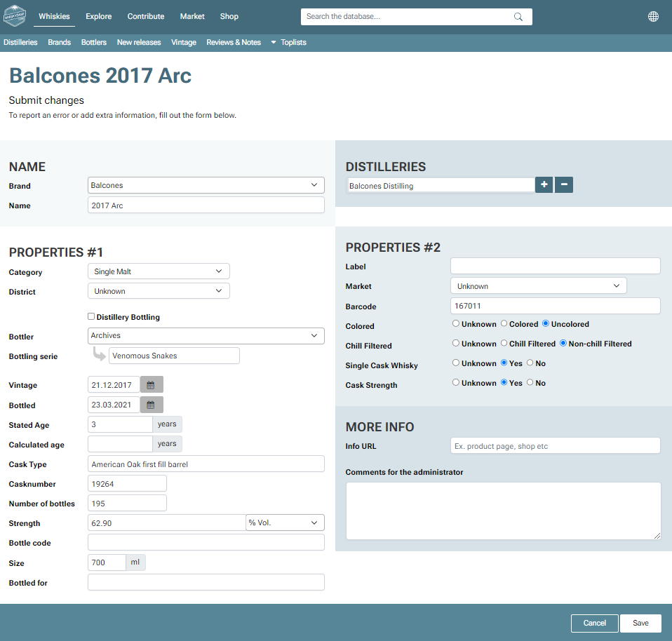Click the Whiskybase logo icon
This screenshot has width=672, height=641.
(x=15, y=16)
